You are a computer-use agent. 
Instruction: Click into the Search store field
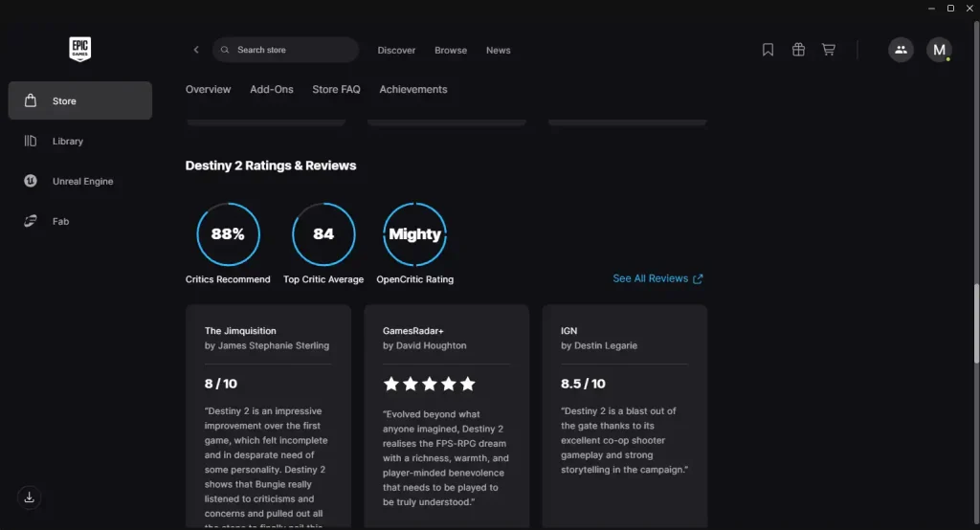pyautogui.click(x=285, y=50)
